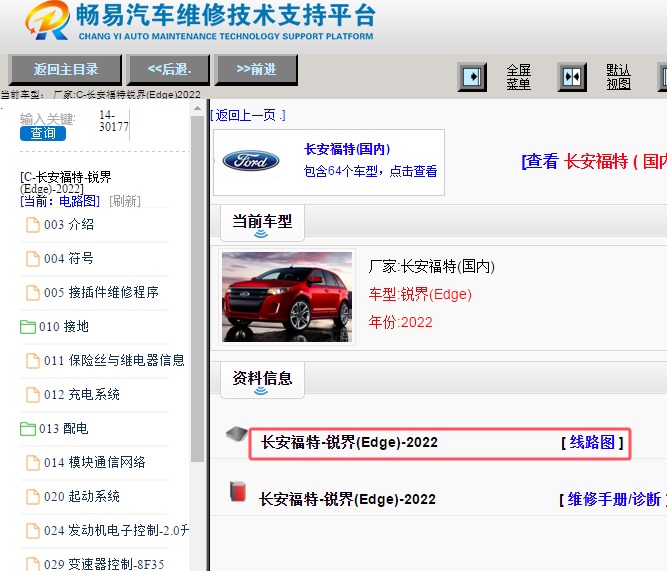
Task: Click the fullscreen menu arrow icon
Action: (x=472, y=77)
